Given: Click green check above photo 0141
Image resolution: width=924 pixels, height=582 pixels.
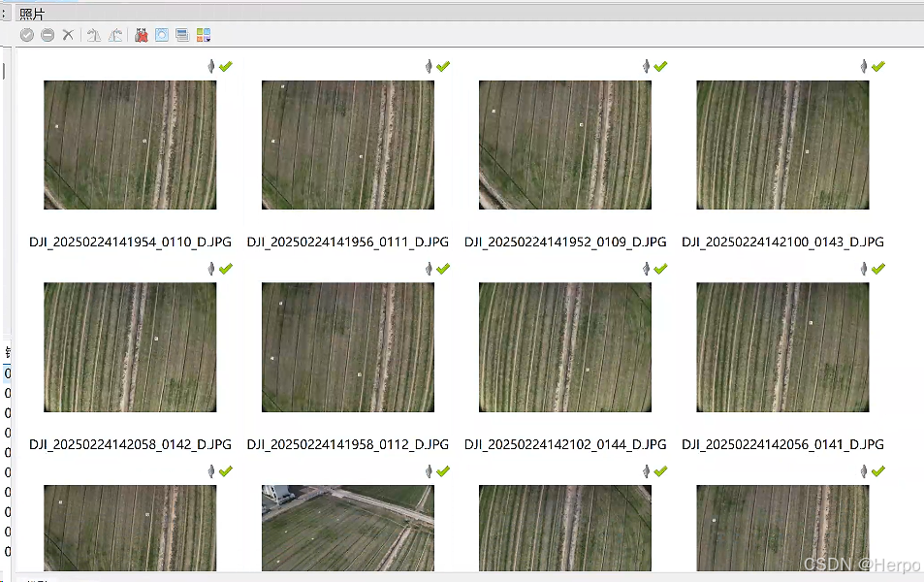Looking at the screenshot, I should click(x=878, y=269).
